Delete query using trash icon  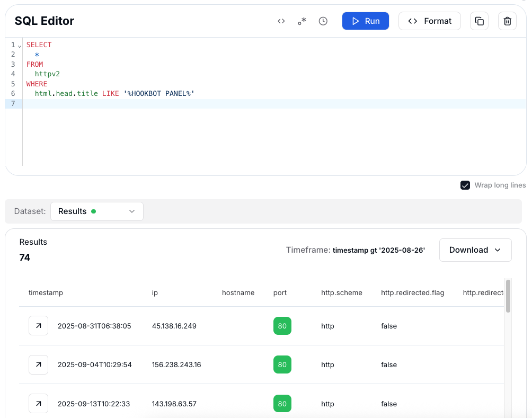tap(507, 21)
